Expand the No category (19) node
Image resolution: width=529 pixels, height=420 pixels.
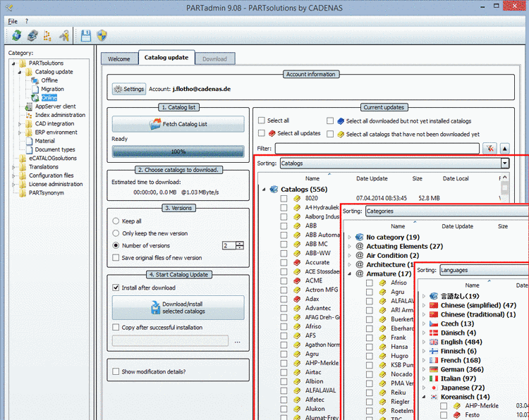coord(350,237)
